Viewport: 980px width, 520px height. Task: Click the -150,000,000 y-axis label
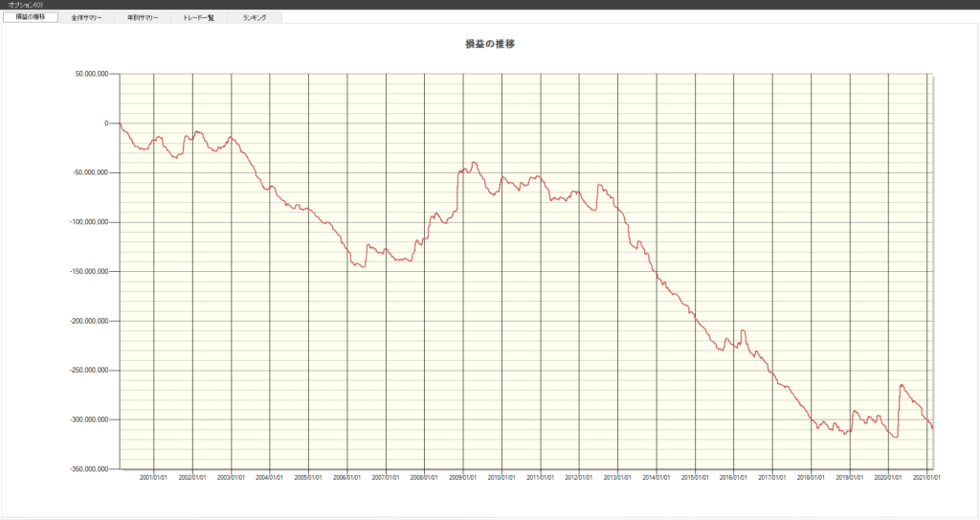click(89, 272)
